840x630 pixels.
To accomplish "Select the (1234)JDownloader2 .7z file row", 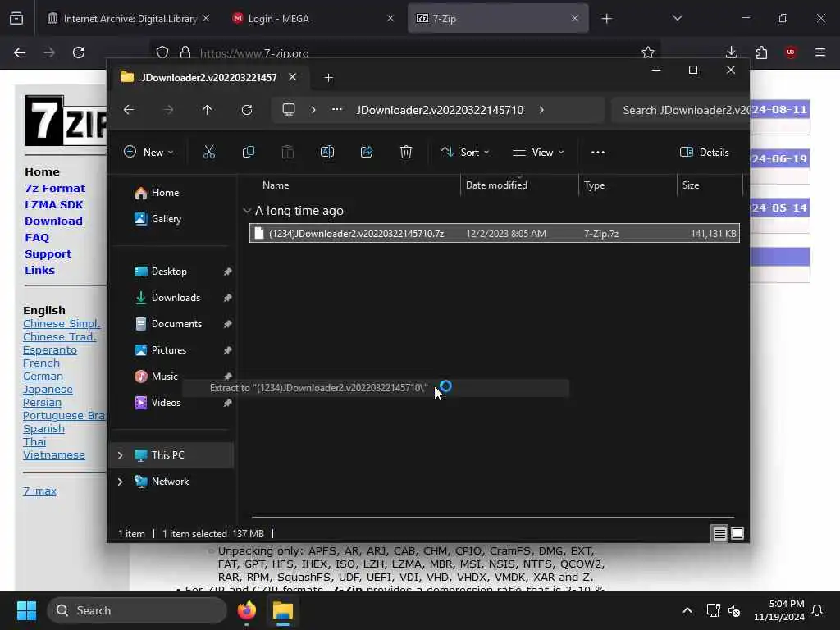I will click(495, 234).
